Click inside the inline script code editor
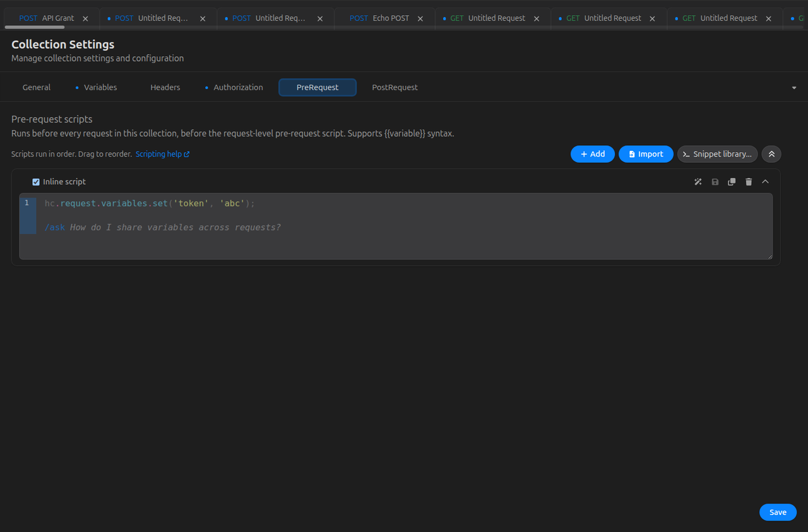 (x=396, y=226)
